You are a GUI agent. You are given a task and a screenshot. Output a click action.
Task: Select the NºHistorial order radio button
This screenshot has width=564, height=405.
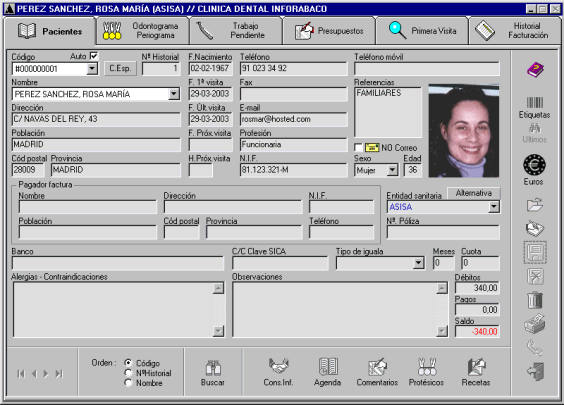coord(128,373)
